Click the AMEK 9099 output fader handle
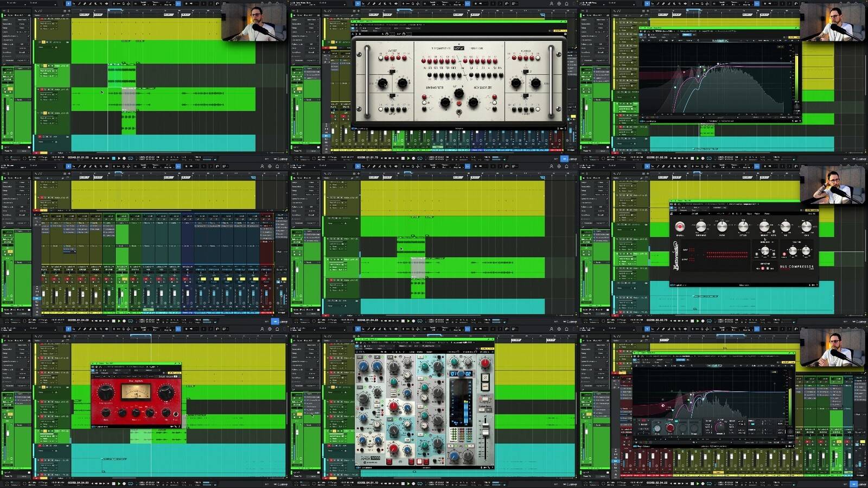Viewport: 868px width, 488px height. pos(485,430)
